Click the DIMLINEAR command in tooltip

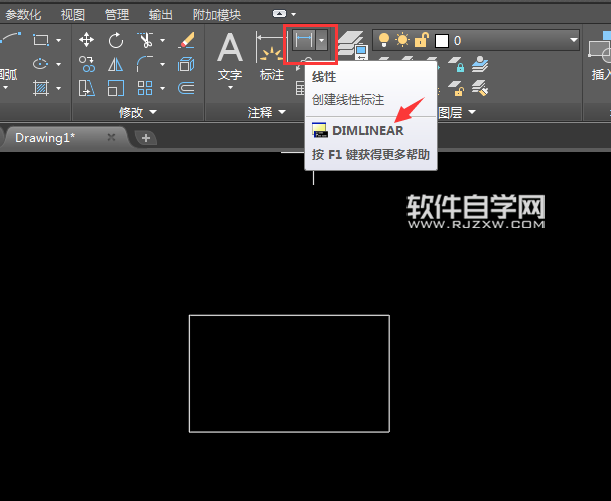(x=367, y=131)
